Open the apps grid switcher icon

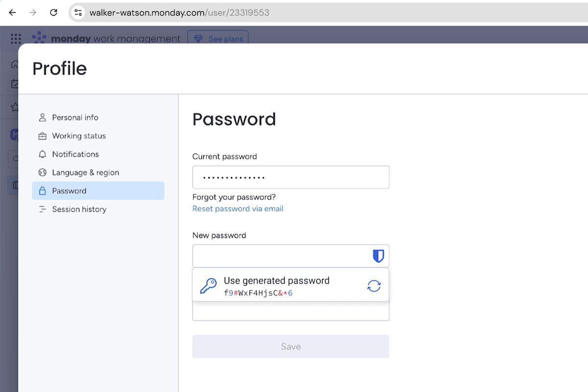click(16, 39)
